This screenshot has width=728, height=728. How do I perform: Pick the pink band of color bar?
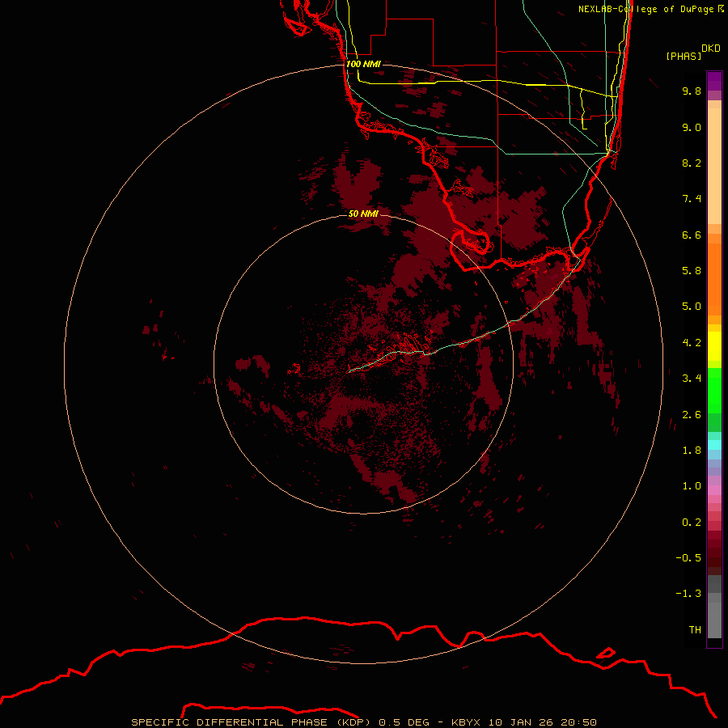click(x=714, y=490)
